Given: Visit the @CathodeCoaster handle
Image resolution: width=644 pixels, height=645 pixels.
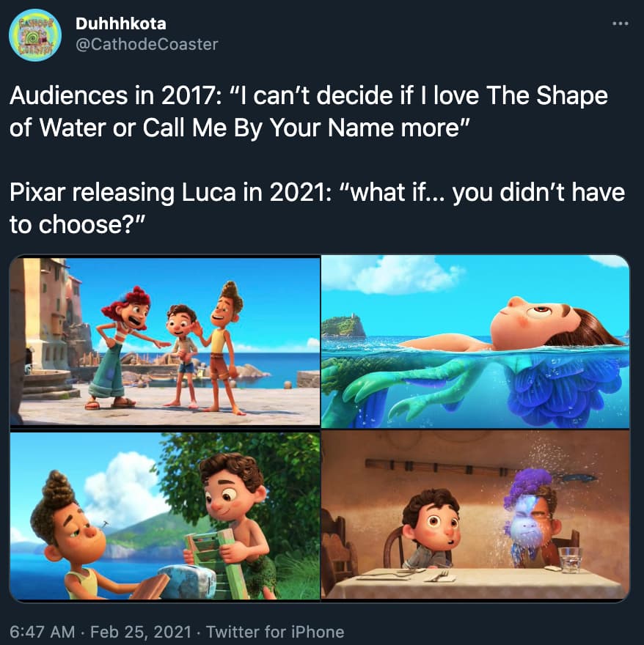Looking at the screenshot, I should pyautogui.click(x=147, y=45).
